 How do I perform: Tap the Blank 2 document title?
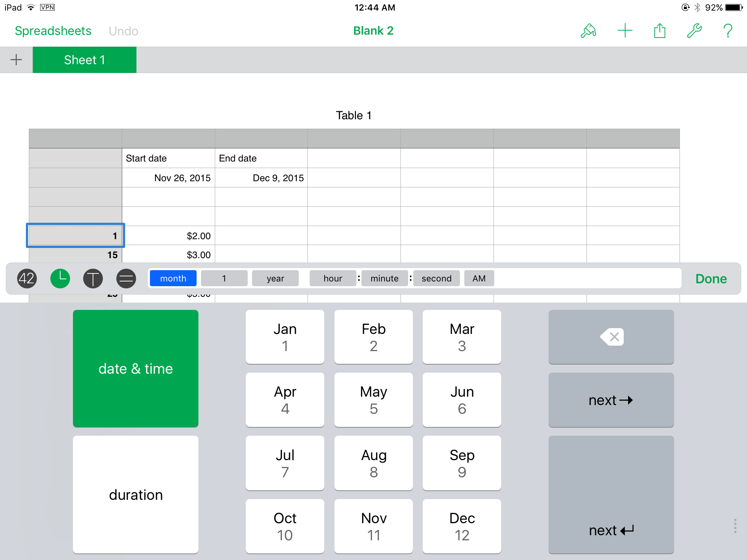(x=373, y=31)
